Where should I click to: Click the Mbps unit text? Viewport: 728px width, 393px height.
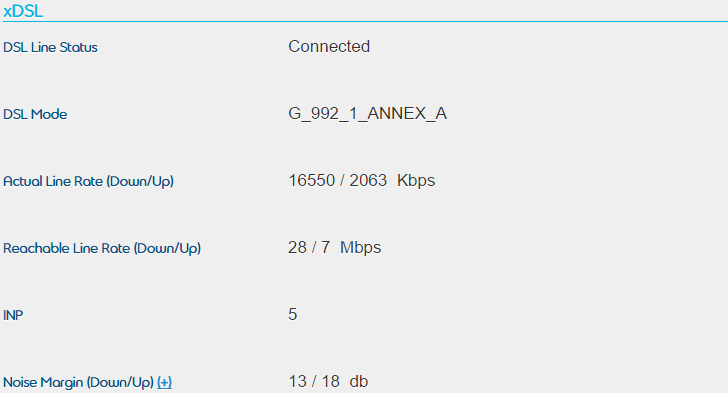coord(360,247)
